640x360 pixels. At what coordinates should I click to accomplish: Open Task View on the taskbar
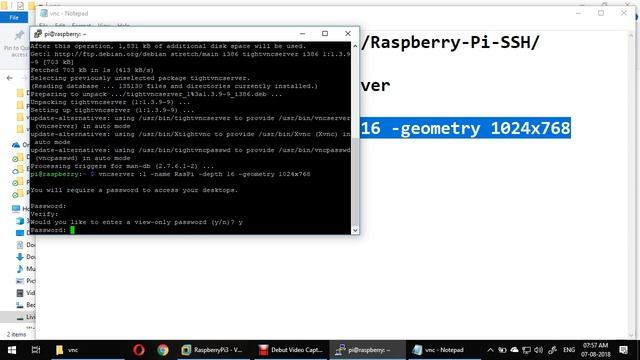[x=36, y=350]
